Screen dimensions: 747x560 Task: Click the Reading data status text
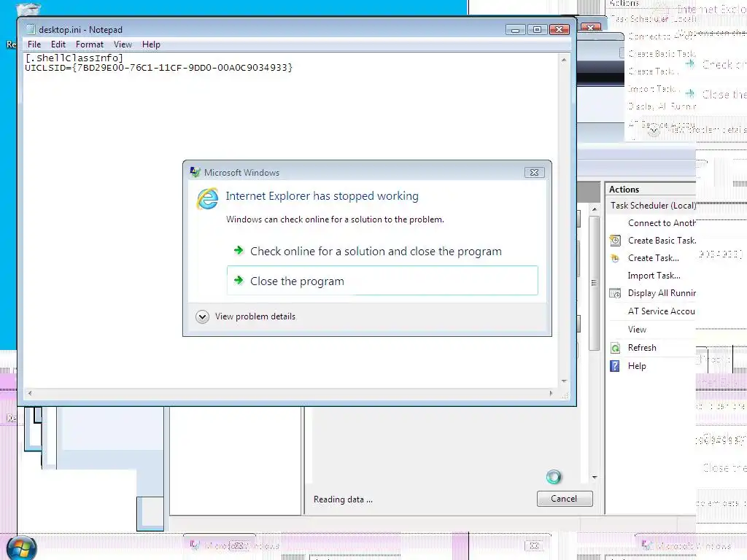343,499
